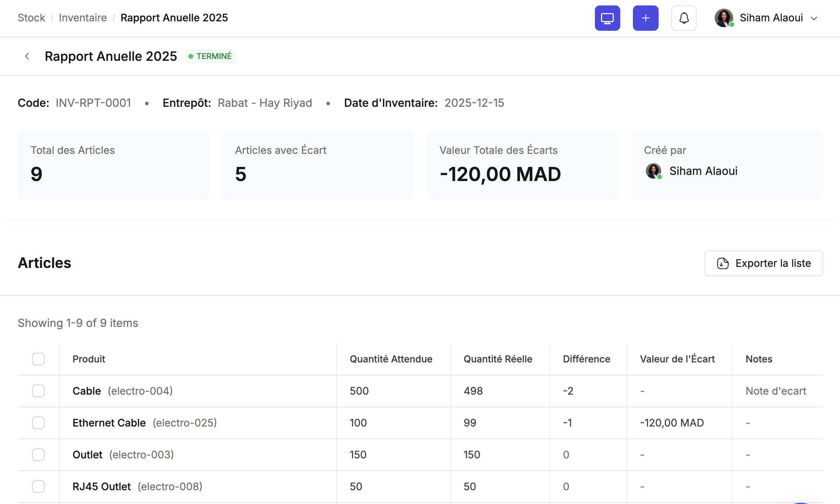This screenshot has width=840, height=504.
Task: Sort by Différence column header
Action: coord(587,359)
